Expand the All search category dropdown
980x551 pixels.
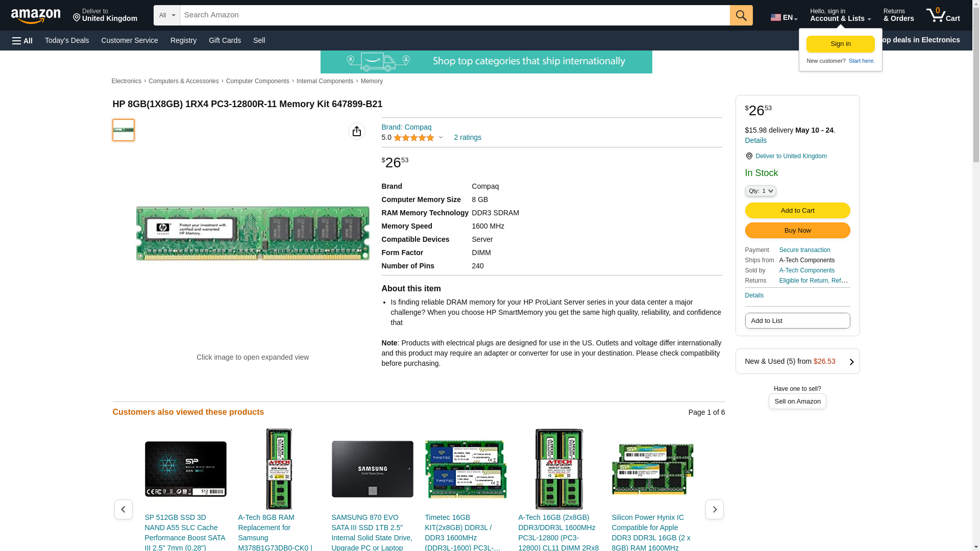coord(166,15)
